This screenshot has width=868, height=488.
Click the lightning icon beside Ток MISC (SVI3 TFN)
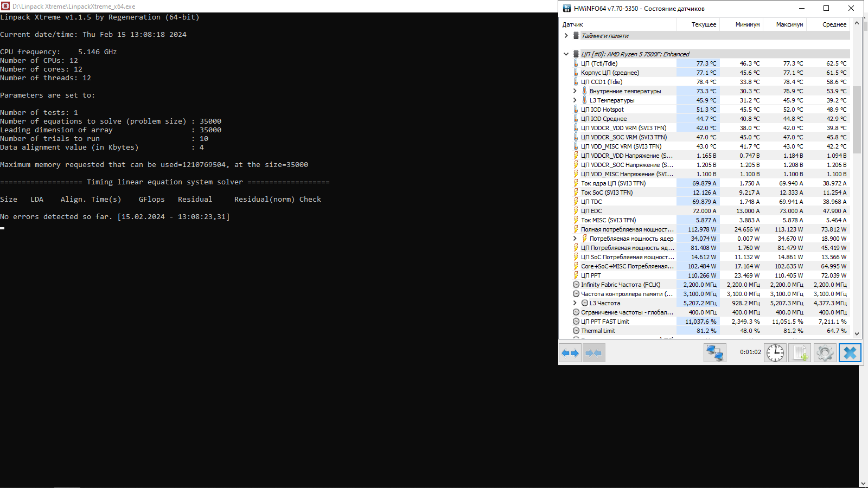pos(576,220)
